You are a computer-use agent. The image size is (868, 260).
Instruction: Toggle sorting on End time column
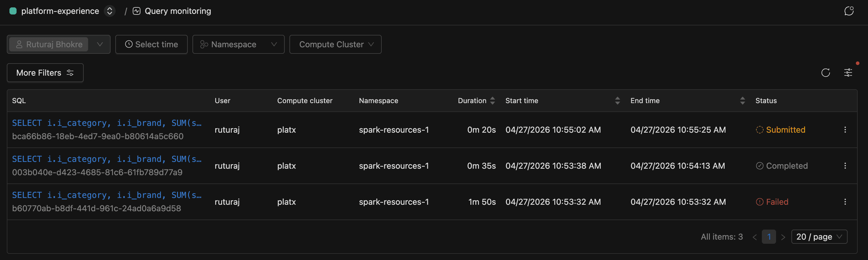742,101
